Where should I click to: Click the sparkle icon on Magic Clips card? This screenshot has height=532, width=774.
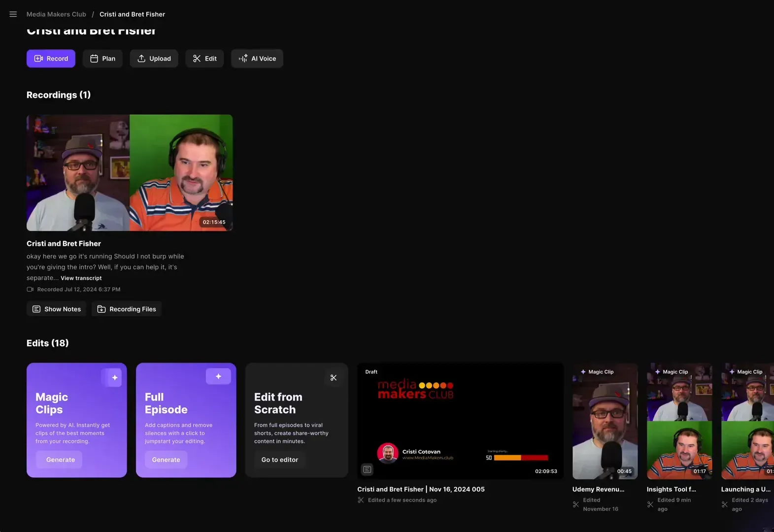pos(114,377)
